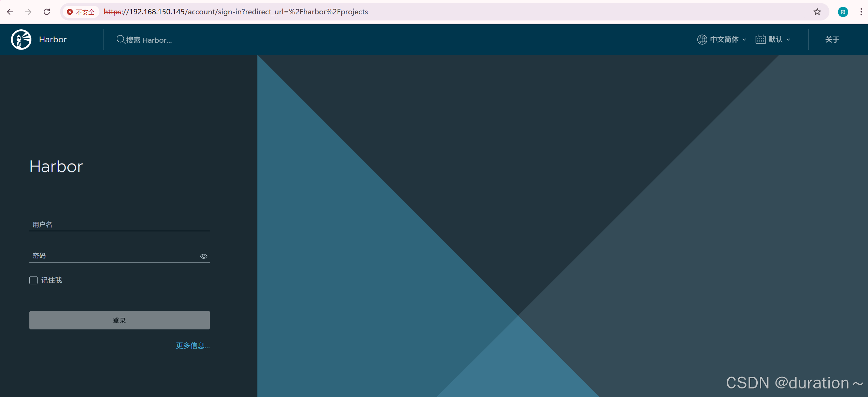Open the browser profile avatar
This screenshot has height=397, width=868.
(843, 12)
